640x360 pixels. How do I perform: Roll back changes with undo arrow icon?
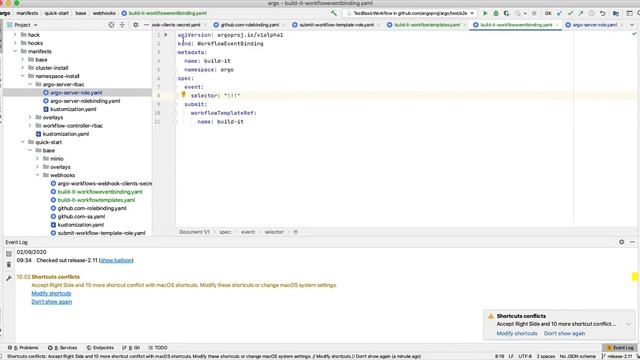(602, 13)
